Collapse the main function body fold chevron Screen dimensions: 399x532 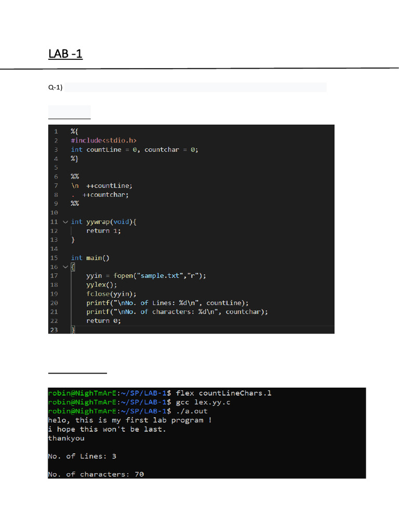(65, 267)
